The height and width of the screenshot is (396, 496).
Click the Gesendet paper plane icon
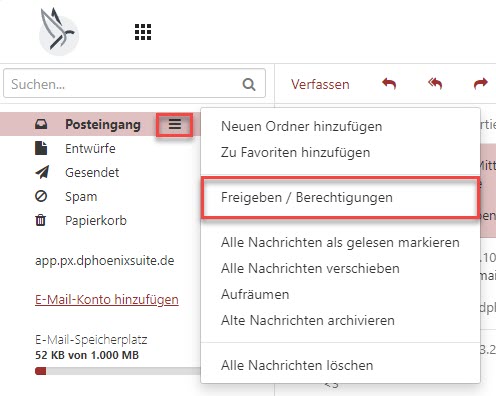(42, 172)
